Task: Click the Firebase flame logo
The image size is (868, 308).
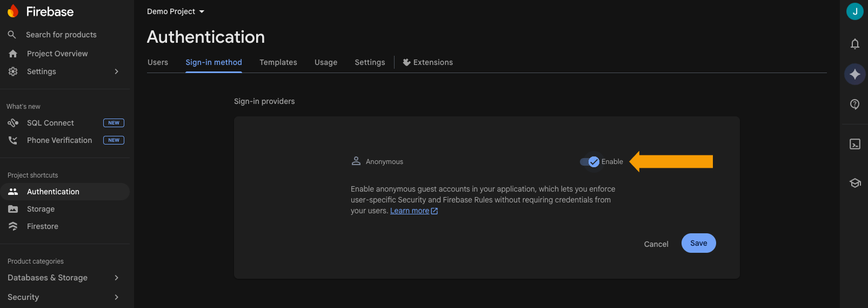Action: [13, 11]
